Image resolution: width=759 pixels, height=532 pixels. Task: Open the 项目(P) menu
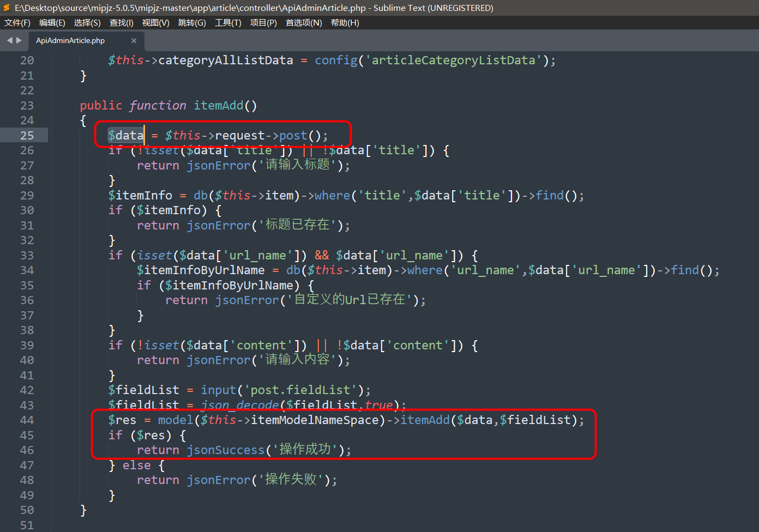[x=263, y=22]
